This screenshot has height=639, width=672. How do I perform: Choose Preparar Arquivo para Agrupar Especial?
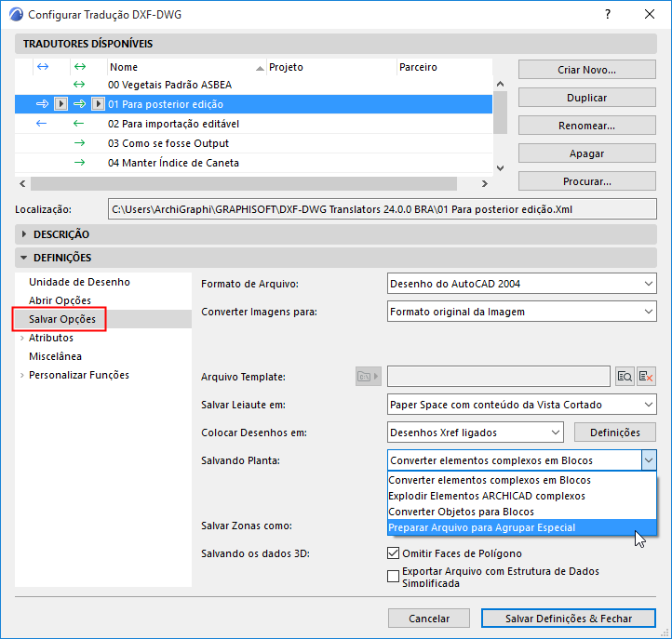click(521, 527)
